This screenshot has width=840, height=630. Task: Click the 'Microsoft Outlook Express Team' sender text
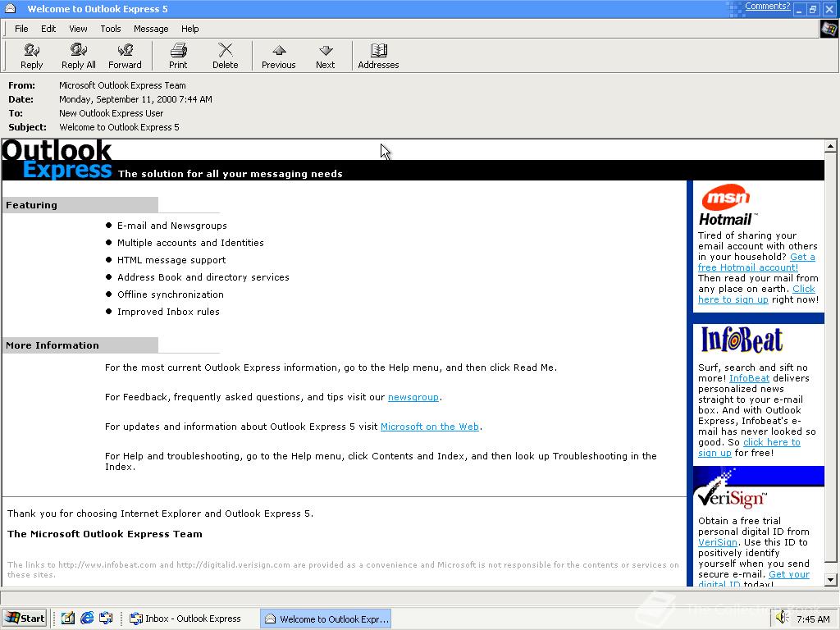pyautogui.click(x=122, y=85)
